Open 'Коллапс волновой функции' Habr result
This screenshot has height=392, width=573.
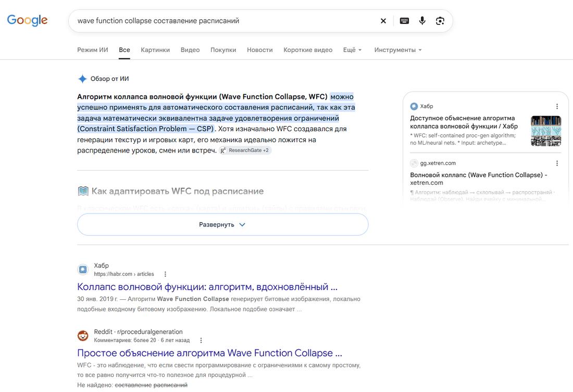207,287
